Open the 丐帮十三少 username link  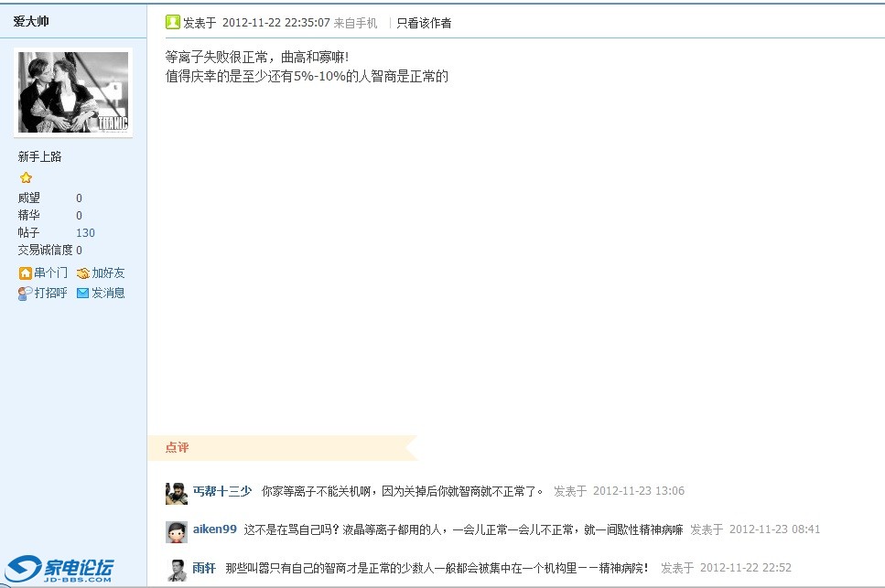[x=222, y=491]
